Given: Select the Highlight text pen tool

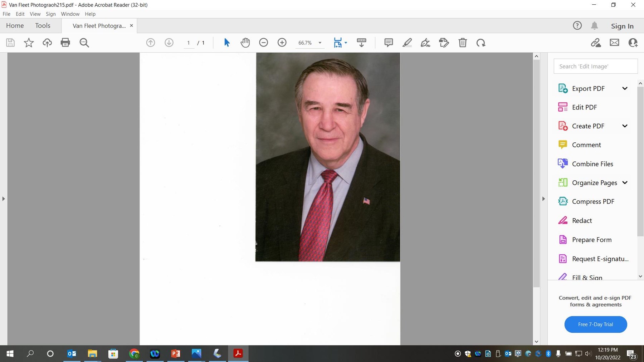Looking at the screenshot, I should pyautogui.click(x=407, y=43).
